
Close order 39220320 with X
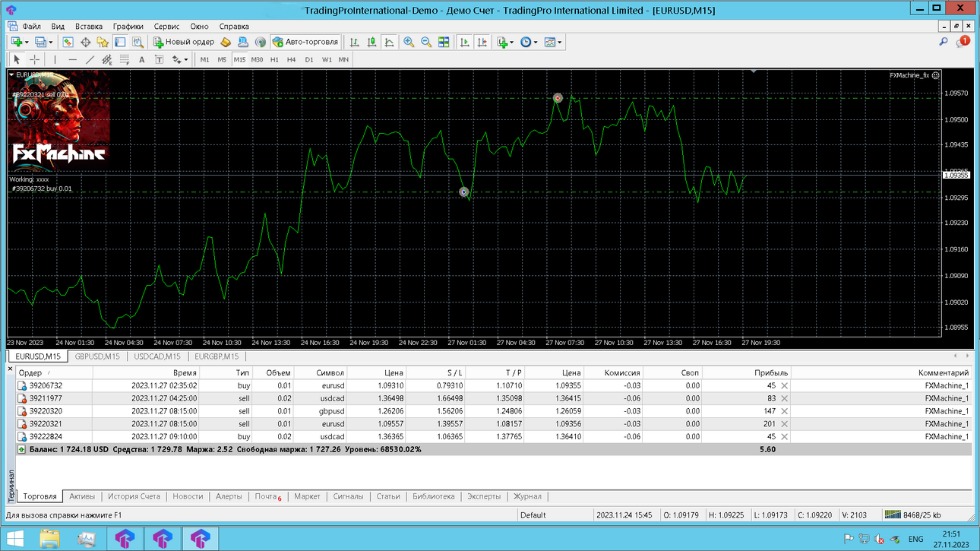click(785, 411)
